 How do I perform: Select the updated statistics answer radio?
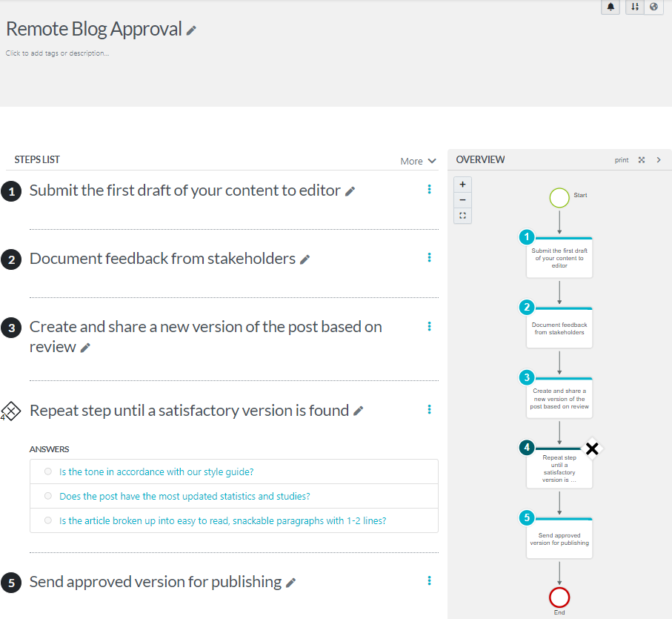pyautogui.click(x=48, y=496)
